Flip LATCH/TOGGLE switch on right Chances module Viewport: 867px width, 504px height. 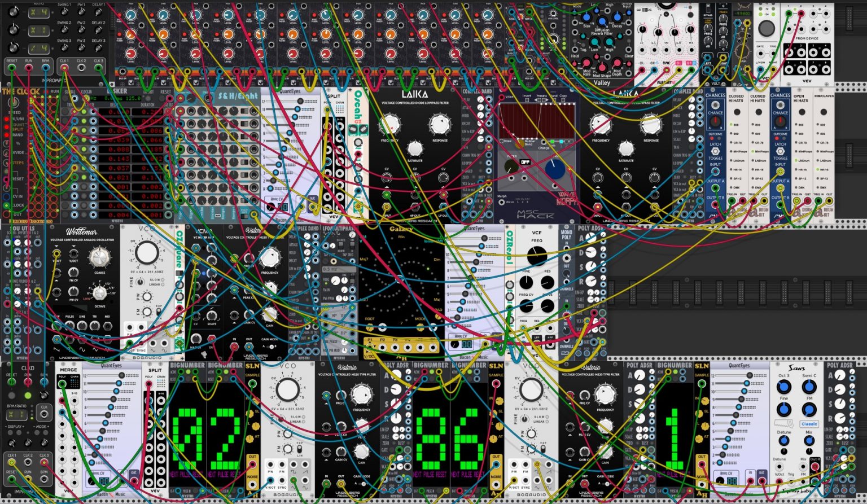pyautogui.click(x=780, y=151)
